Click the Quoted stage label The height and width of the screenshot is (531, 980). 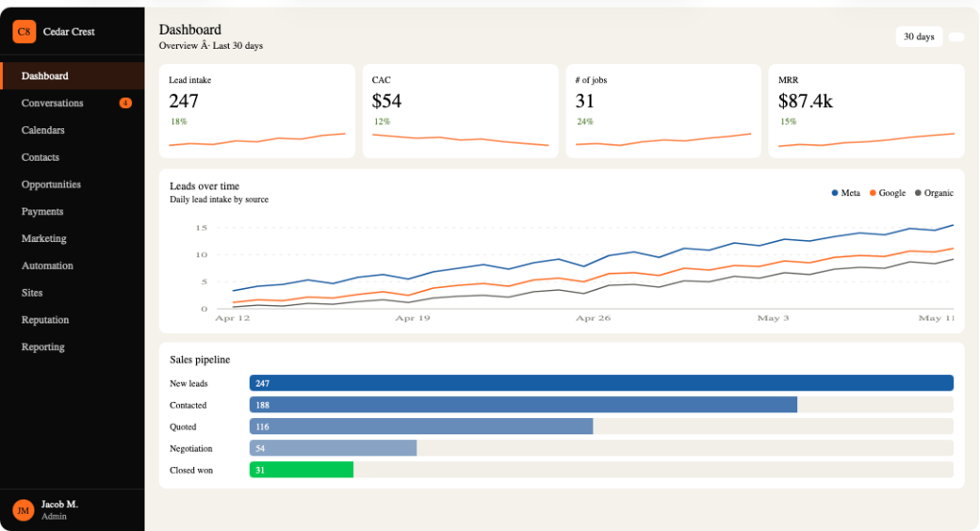(183, 427)
